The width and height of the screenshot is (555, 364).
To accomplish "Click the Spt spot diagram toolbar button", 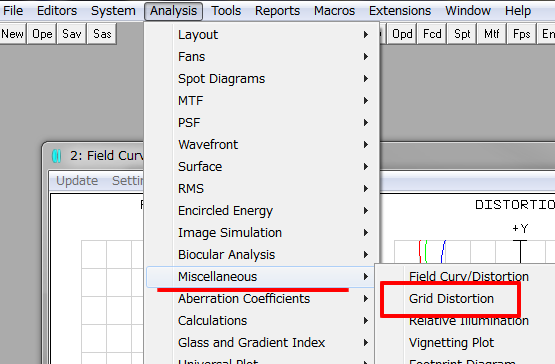I will 462,34.
